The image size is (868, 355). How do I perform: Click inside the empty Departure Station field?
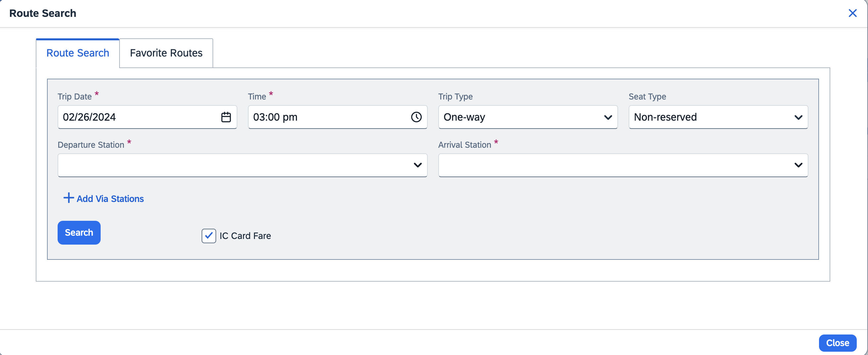pos(232,165)
